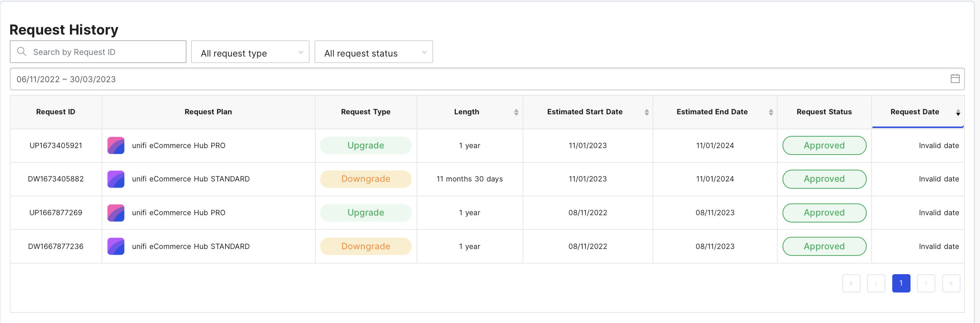Sort by Estimated End Date arrows
Image resolution: width=980 pixels, height=323 pixels.
[x=771, y=112]
